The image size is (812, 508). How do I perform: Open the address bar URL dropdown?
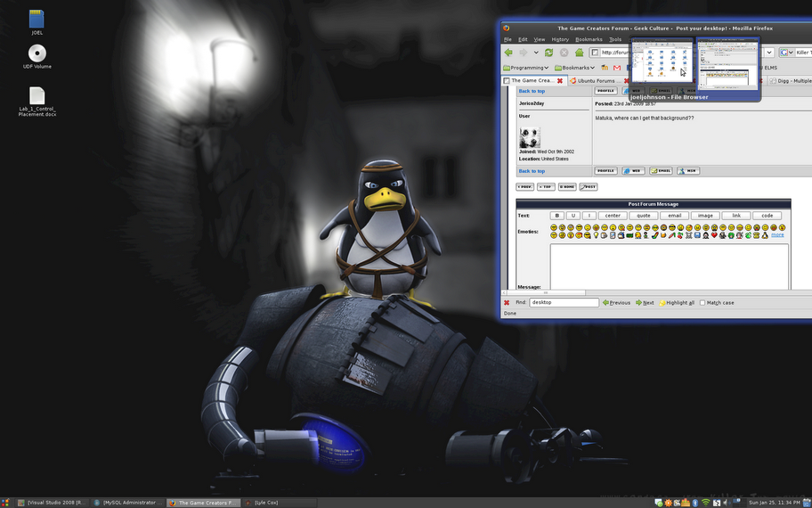[x=769, y=53]
